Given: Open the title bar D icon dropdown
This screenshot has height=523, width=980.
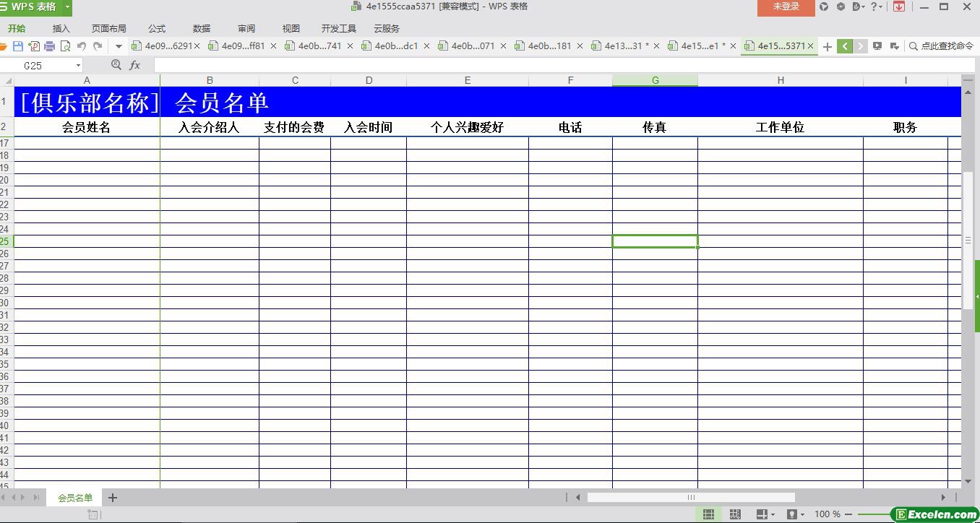Looking at the screenshot, I should coord(859,7).
